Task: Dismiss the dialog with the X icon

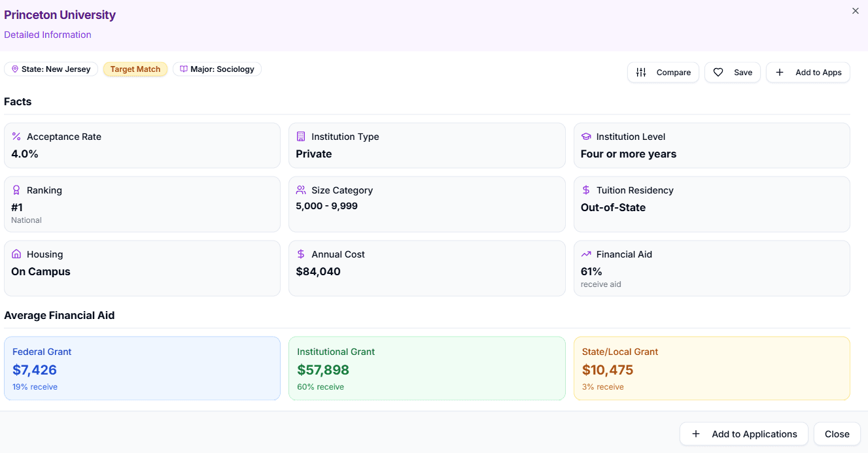Action: [x=856, y=11]
